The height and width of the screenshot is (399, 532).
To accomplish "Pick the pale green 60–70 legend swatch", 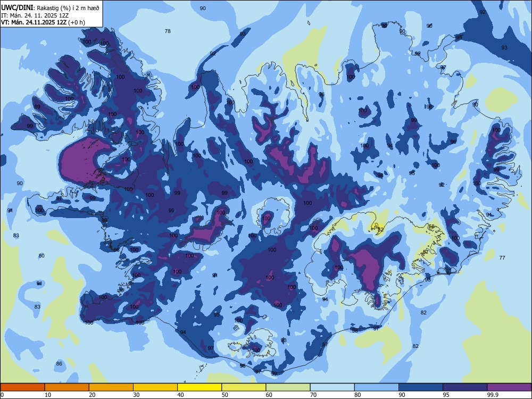I will (x=288, y=387).
